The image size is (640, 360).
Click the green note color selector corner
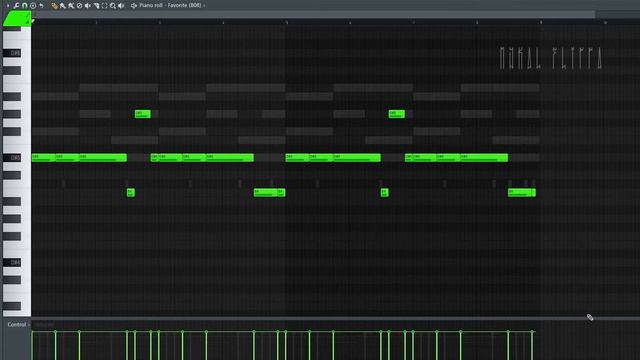click(17, 19)
